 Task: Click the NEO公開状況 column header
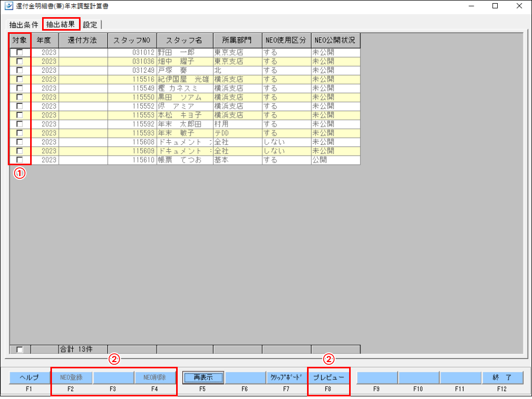[336, 41]
